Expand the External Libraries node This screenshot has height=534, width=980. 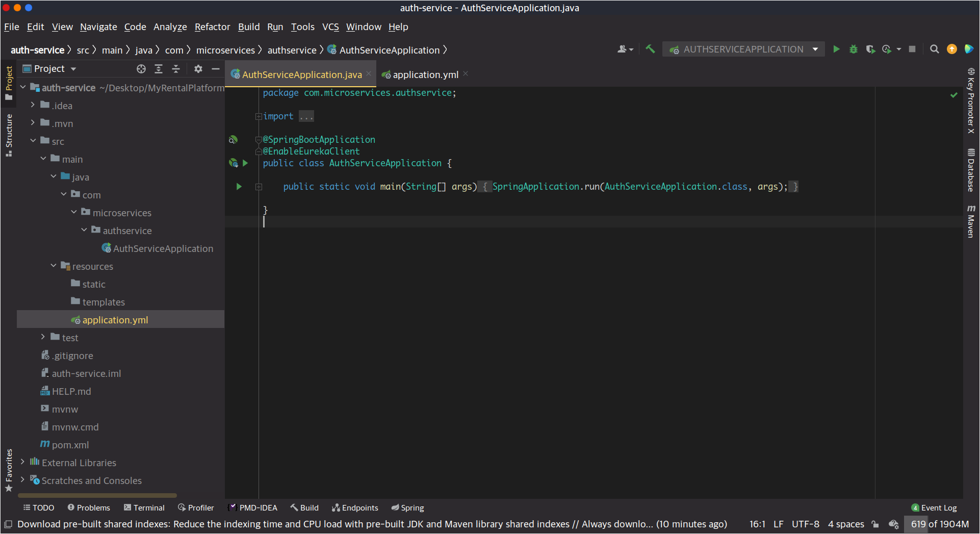[21, 462]
